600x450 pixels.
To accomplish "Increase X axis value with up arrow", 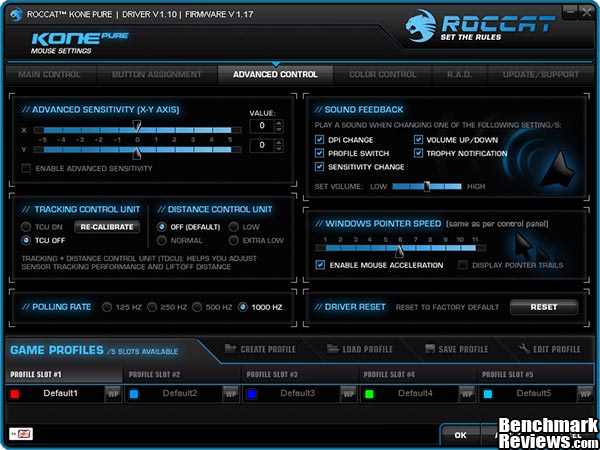I will (279, 123).
